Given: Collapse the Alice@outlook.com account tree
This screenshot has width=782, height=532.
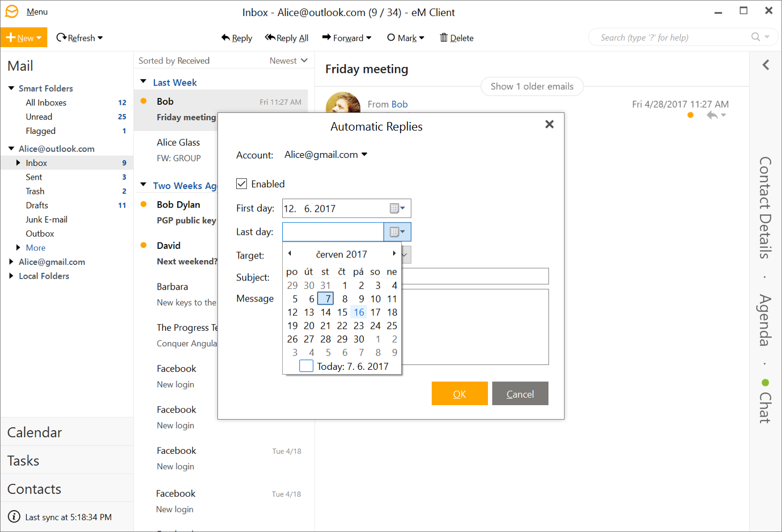Looking at the screenshot, I should pos(11,149).
